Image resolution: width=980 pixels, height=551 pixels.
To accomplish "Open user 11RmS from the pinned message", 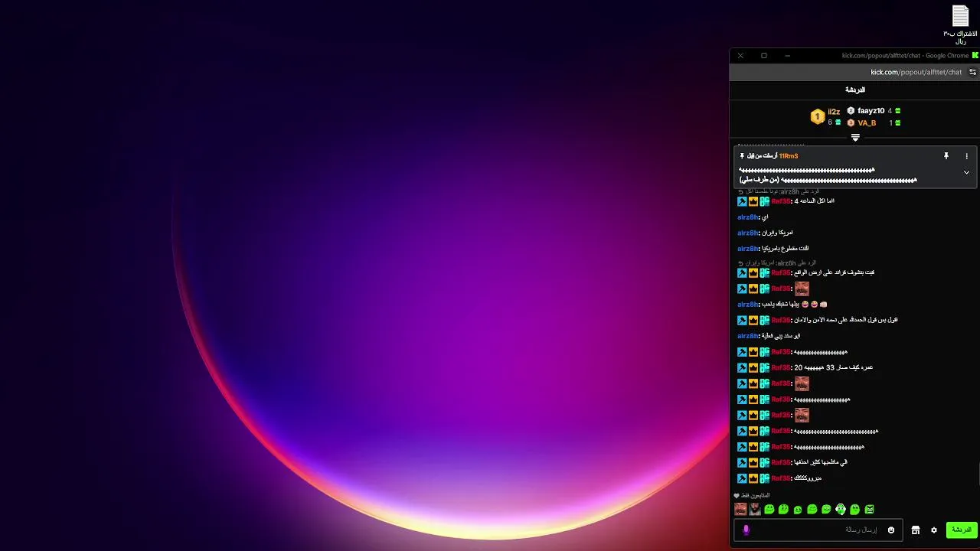I will tap(789, 156).
